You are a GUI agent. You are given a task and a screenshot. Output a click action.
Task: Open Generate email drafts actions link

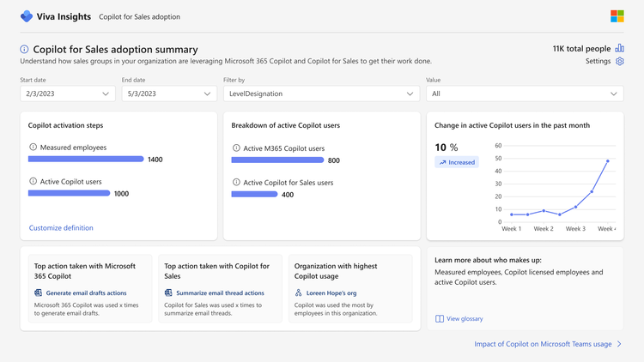click(86, 293)
